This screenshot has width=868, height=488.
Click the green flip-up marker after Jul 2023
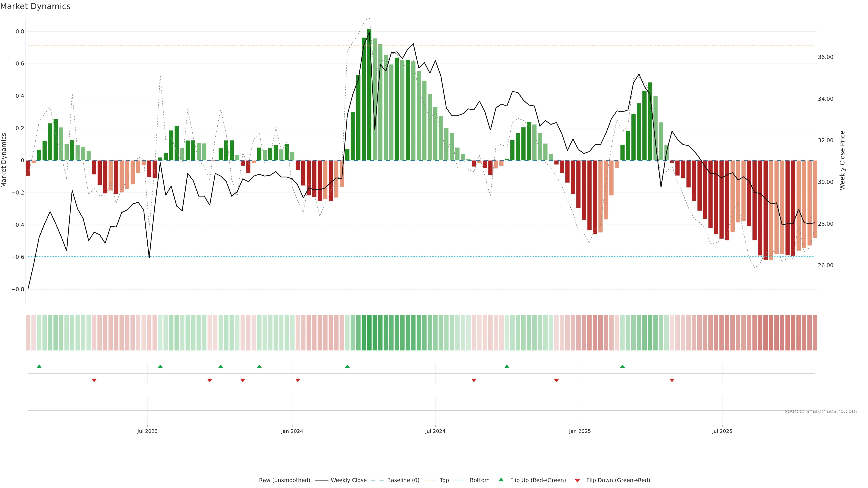point(160,366)
